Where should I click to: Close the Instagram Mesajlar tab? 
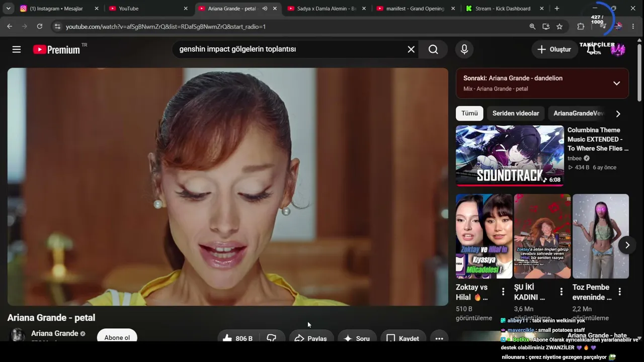tap(97, 9)
